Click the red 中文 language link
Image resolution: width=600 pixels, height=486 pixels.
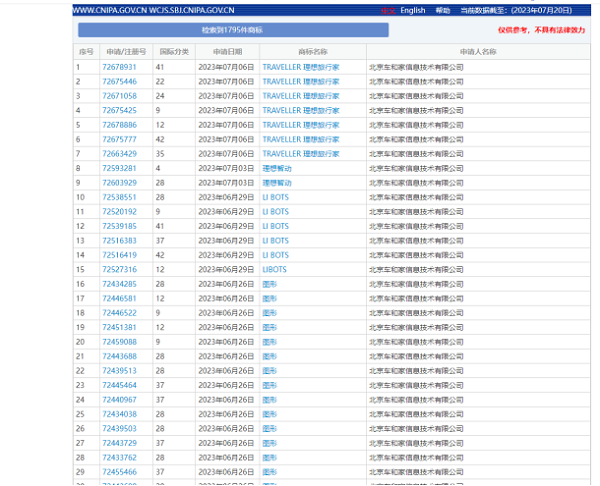tap(388, 10)
